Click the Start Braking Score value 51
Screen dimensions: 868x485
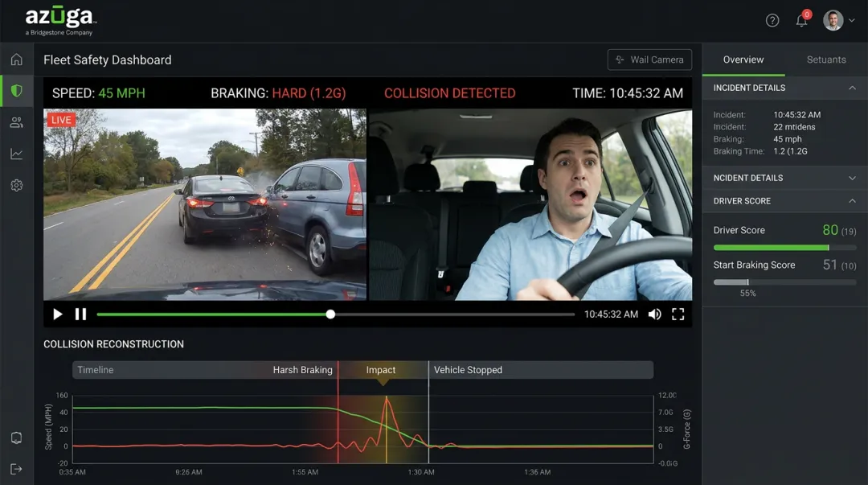pyautogui.click(x=829, y=265)
